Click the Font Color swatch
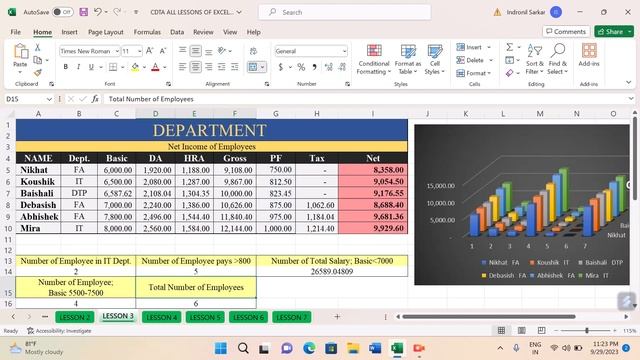This screenshot has width=640, height=360. click(x=156, y=67)
